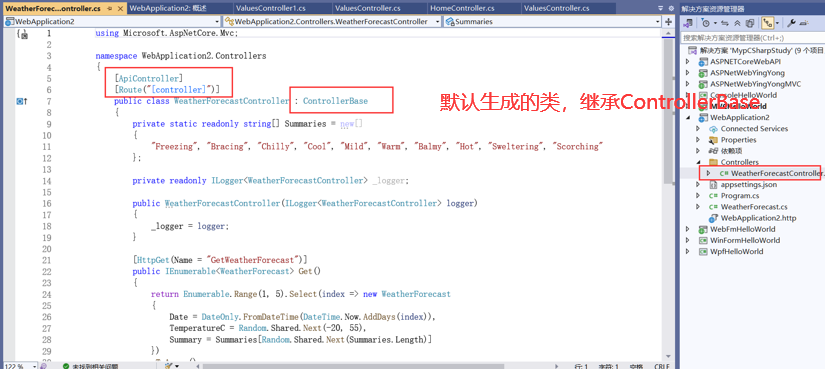Click the show all files icon
Screen dimensions: 825x376
tap(750, 23)
